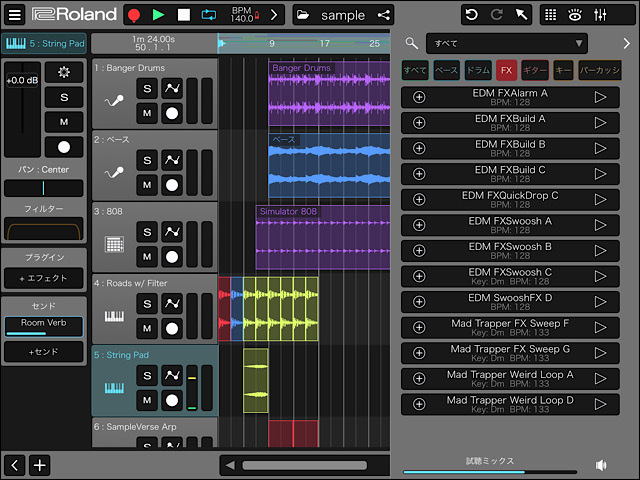The height and width of the screenshot is (480, 640).
Task: Click the pan Center slider
Action: [x=44, y=188]
